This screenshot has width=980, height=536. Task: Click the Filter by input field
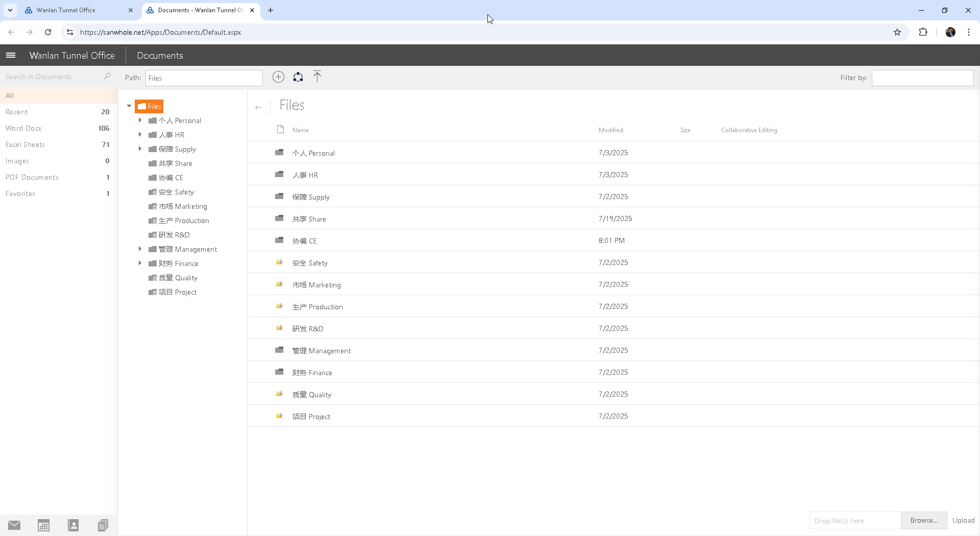click(x=922, y=78)
